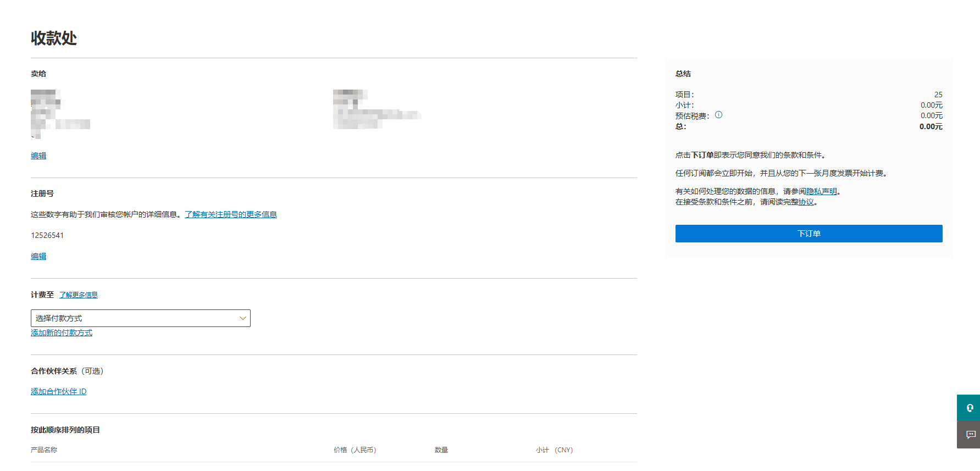Image resolution: width=980 pixels, height=471 pixels.
Task: Click 添加新的付款方式 link
Action: 62,333
